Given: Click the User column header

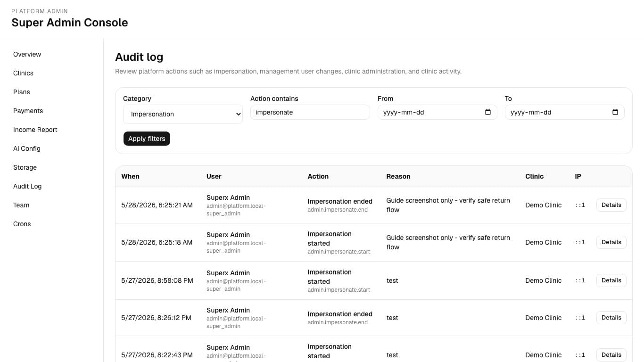Looking at the screenshot, I should click(x=214, y=176).
